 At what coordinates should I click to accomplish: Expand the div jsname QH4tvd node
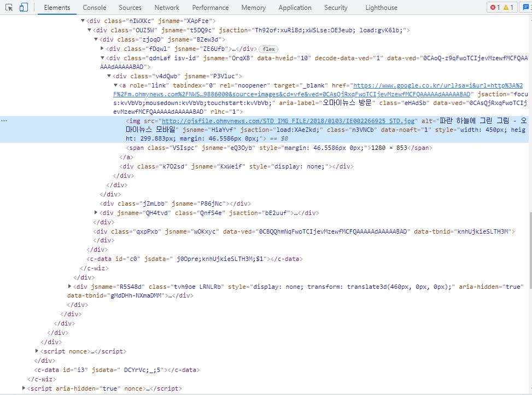pyautogui.click(x=96, y=212)
